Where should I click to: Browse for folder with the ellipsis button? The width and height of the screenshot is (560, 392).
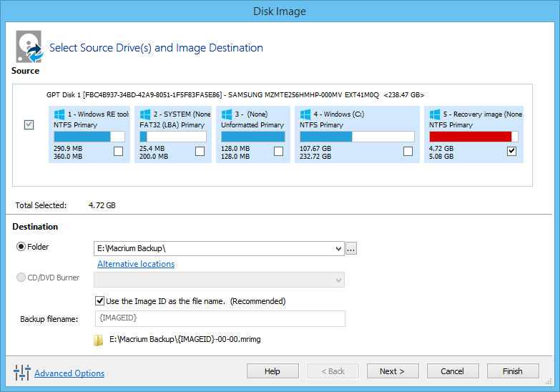(x=350, y=249)
